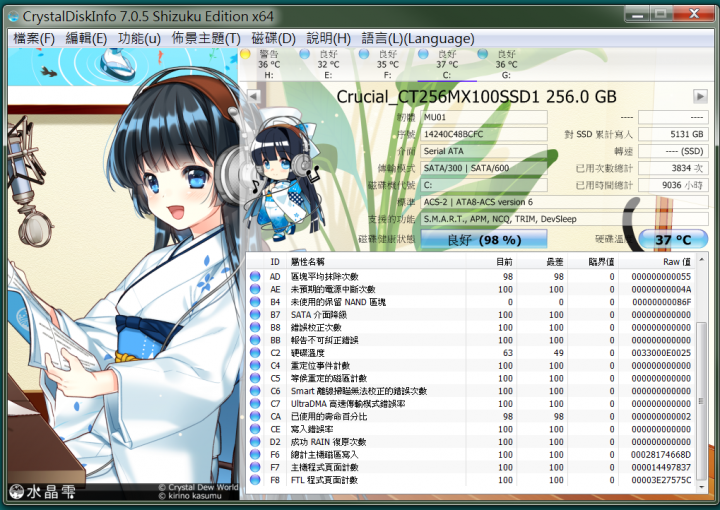Screen dimensions: 720x510
Task: Click status icon of AE attribute row
Action: pos(255,289)
